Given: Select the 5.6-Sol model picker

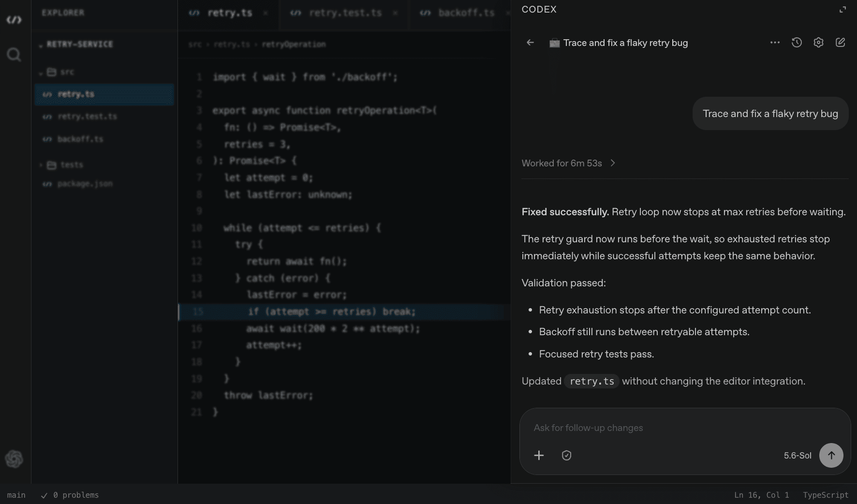Looking at the screenshot, I should point(798,456).
